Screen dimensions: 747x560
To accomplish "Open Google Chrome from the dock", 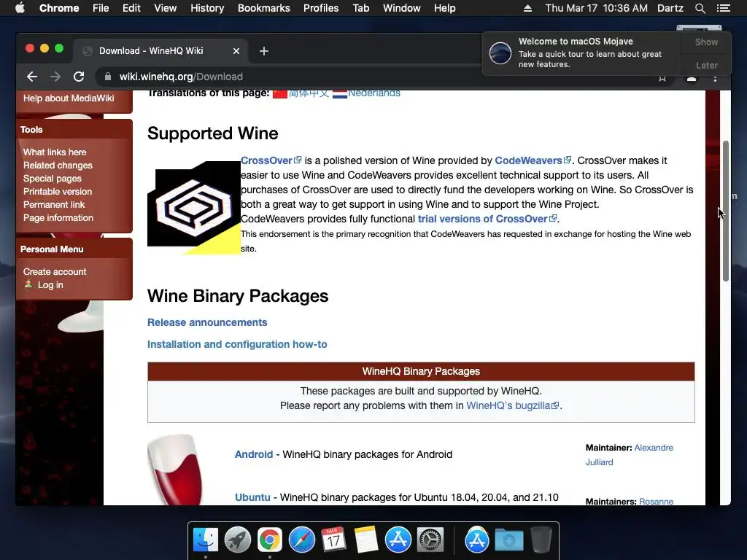I will click(x=270, y=540).
